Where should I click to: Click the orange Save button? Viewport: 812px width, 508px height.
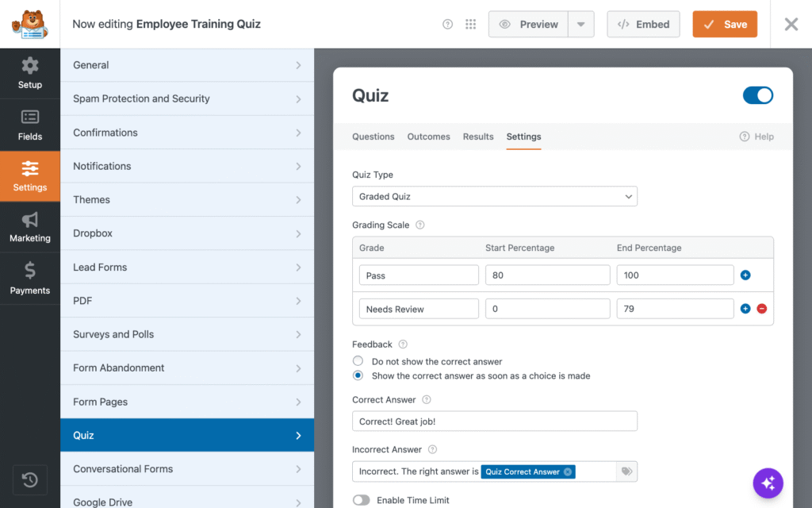(x=725, y=25)
